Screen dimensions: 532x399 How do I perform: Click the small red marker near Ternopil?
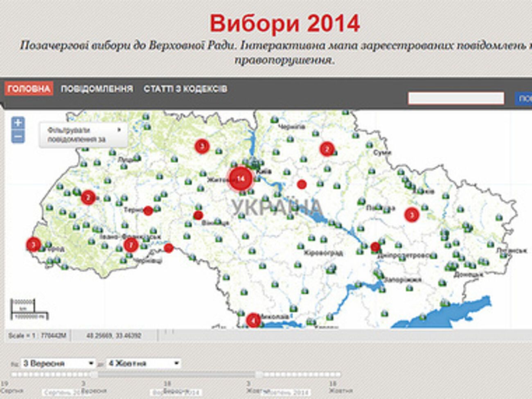click(148, 211)
